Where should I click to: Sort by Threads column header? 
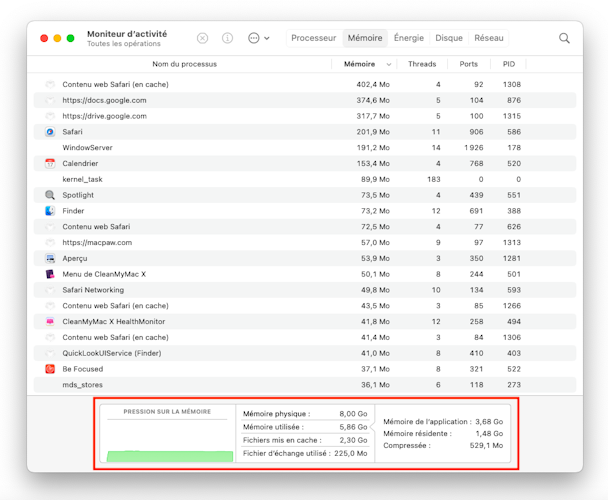[x=422, y=64]
